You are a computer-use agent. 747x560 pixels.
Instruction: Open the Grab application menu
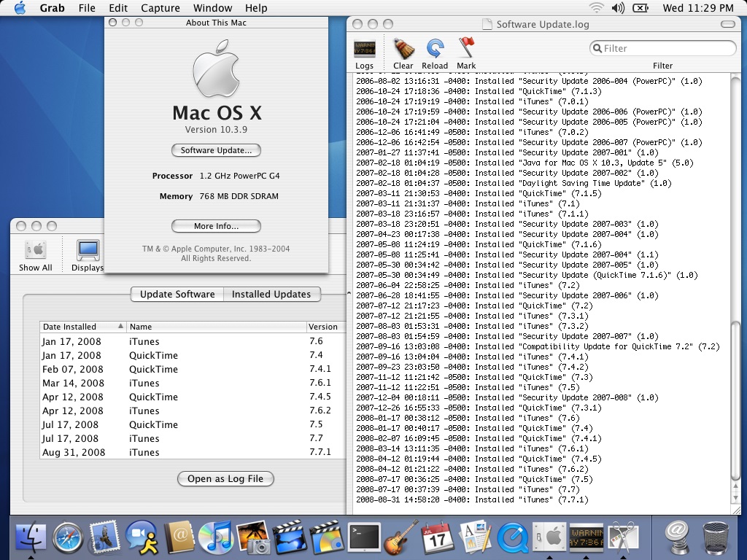pos(52,8)
